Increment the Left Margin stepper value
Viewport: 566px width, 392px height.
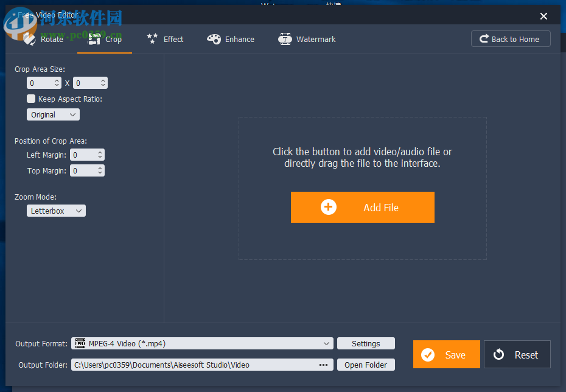[x=100, y=152]
